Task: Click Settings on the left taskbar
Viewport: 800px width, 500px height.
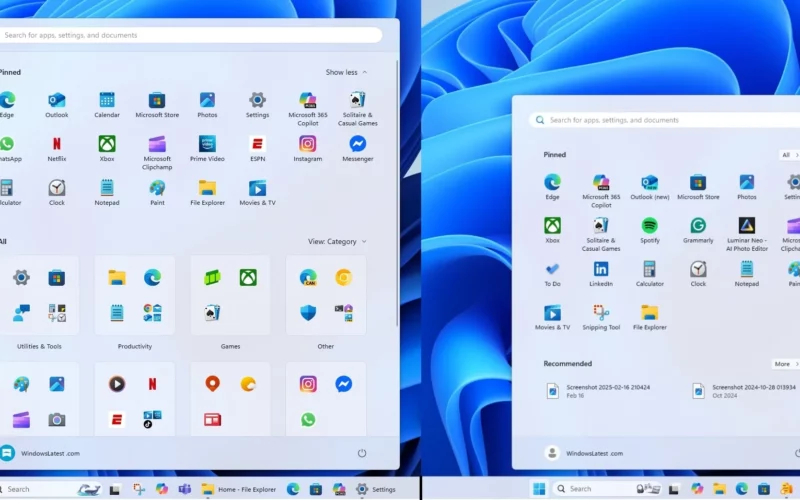Action: [376, 489]
